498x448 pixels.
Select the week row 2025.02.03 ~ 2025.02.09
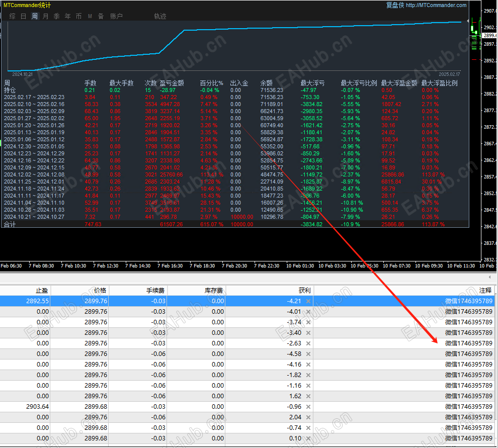[x=235, y=111]
